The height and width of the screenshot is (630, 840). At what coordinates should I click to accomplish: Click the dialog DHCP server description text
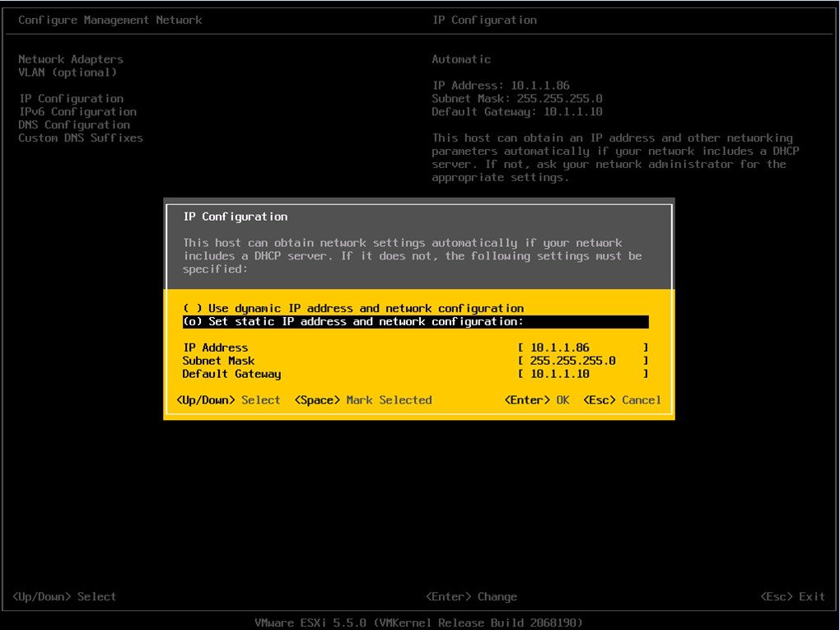413,256
